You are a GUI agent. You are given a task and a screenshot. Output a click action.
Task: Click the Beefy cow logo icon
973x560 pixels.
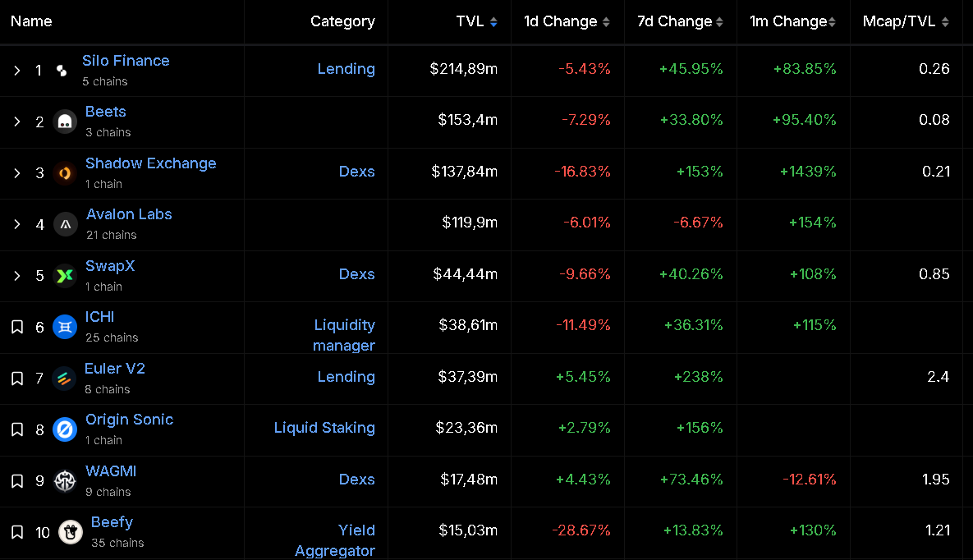[x=71, y=532]
